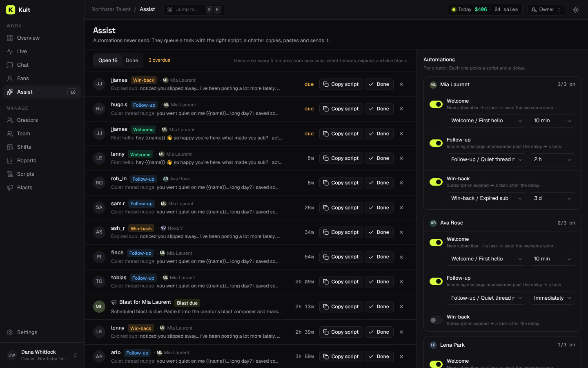Select the Open 16 tab
This screenshot has height=368, width=588.
(108, 61)
